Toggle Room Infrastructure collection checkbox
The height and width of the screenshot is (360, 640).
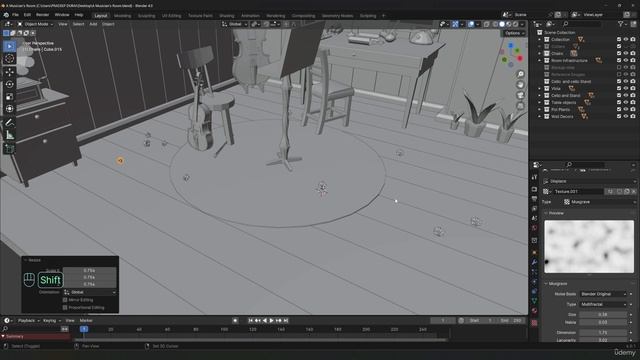click(619, 60)
